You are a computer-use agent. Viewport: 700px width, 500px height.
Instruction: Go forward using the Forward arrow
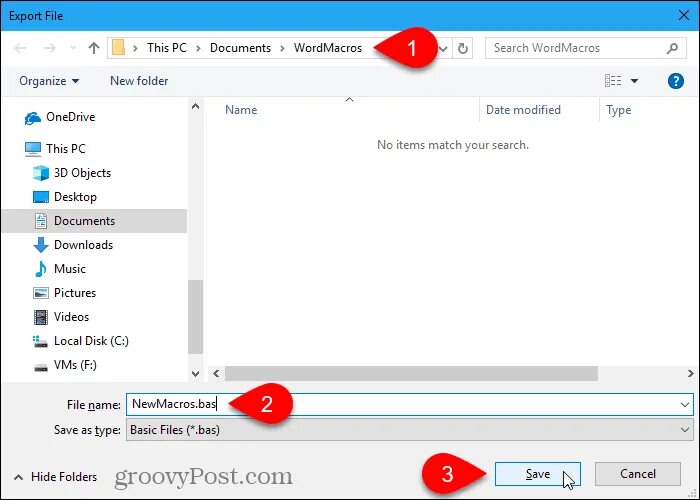point(50,48)
